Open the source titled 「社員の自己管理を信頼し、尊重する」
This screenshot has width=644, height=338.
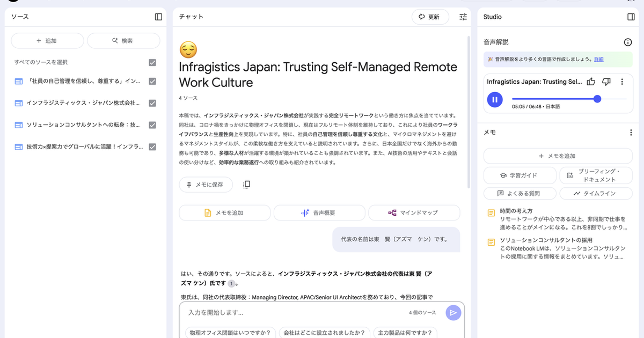point(83,82)
